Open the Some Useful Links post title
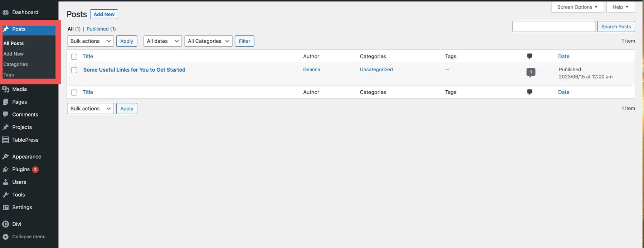 [134, 70]
